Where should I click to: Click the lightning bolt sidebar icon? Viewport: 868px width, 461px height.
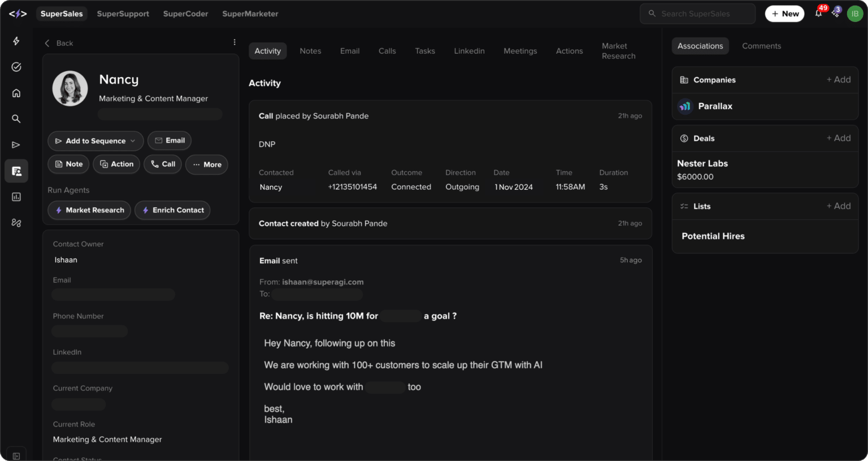pos(16,41)
